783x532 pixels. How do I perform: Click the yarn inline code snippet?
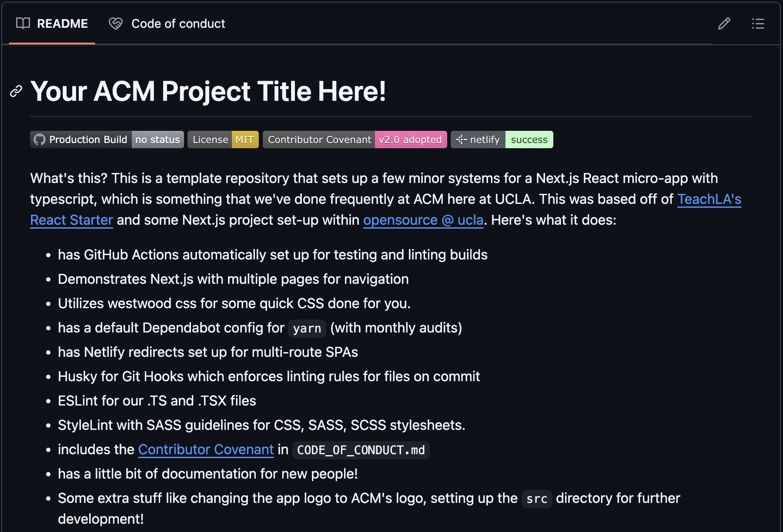pyautogui.click(x=307, y=328)
